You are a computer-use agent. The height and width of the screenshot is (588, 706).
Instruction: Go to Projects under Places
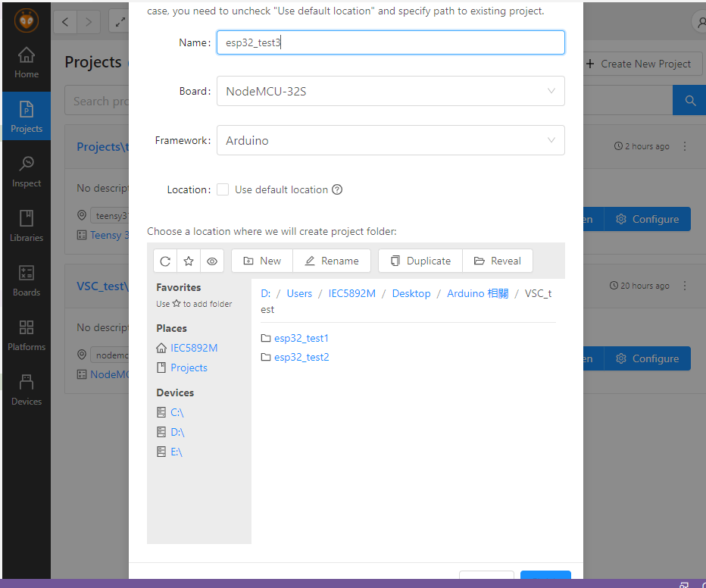(x=189, y=367)
